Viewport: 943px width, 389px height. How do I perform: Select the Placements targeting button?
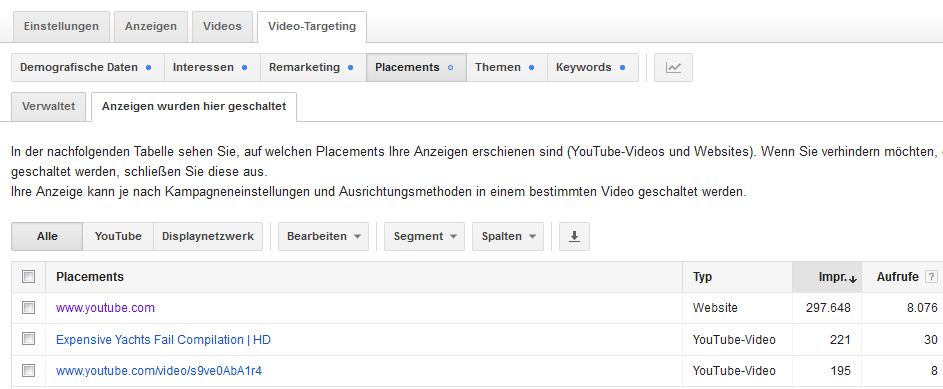[416, 67]
